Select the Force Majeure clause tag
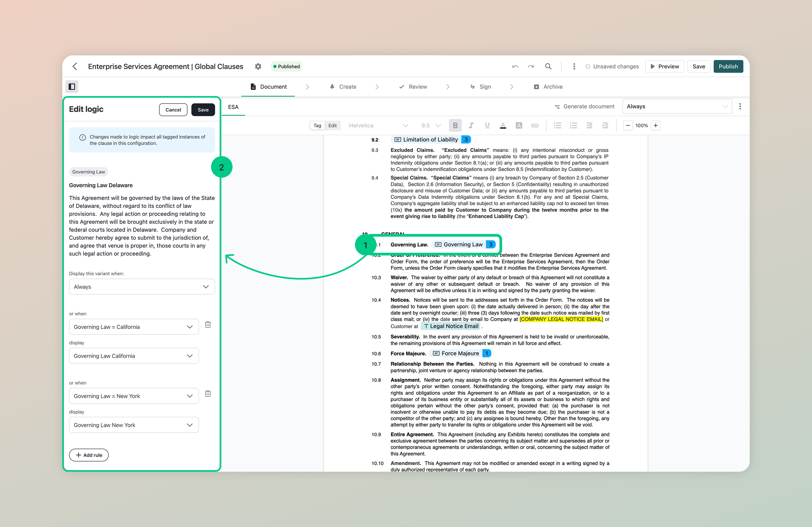812x527 pixels. click(460, 353)
